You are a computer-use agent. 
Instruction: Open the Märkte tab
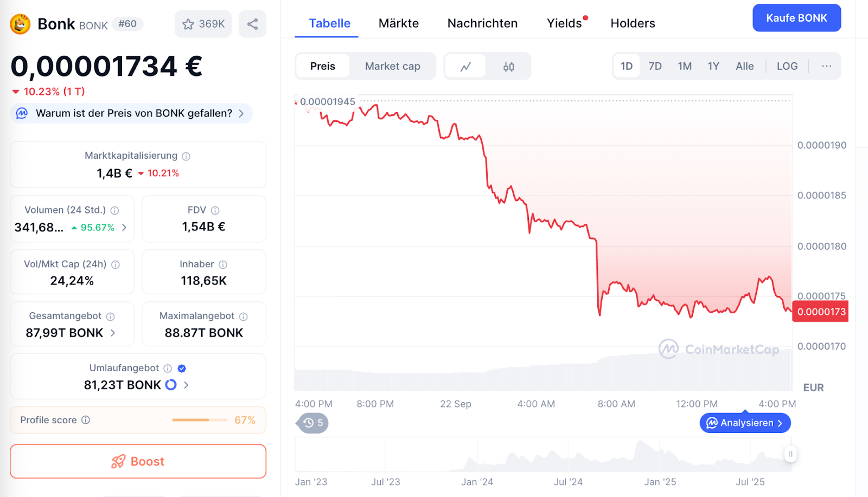(x=399, y=23)
